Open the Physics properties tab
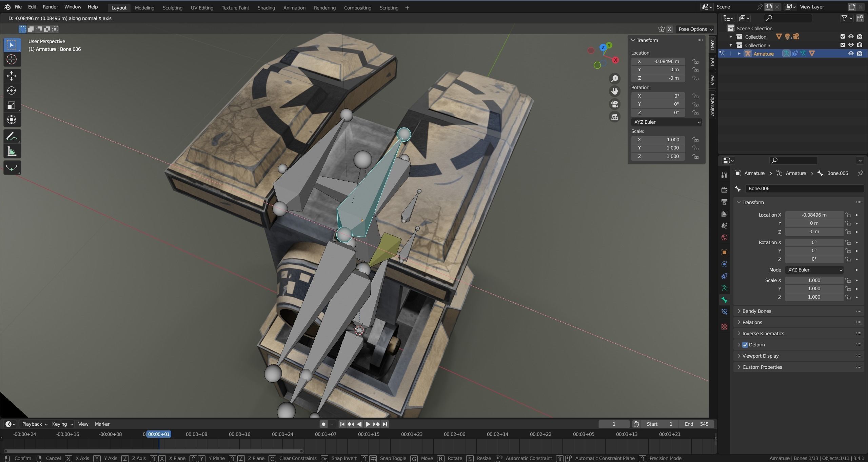Screen dimensions: 868x462 click(725, 264)
